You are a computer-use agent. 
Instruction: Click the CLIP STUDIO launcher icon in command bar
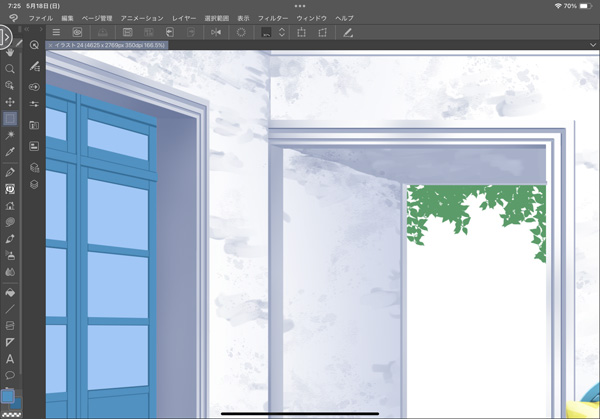tap(78, 33)
